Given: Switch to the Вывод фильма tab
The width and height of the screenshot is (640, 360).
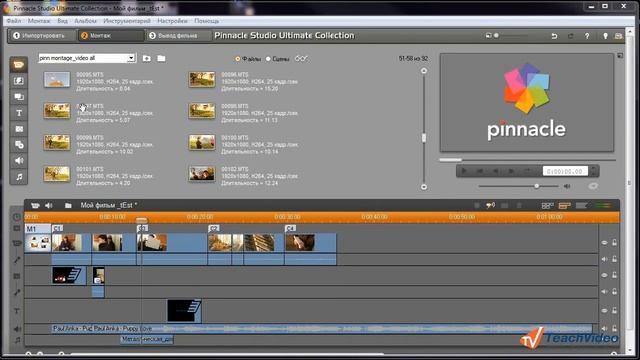Looking at the screenshot, I should 178,36.
